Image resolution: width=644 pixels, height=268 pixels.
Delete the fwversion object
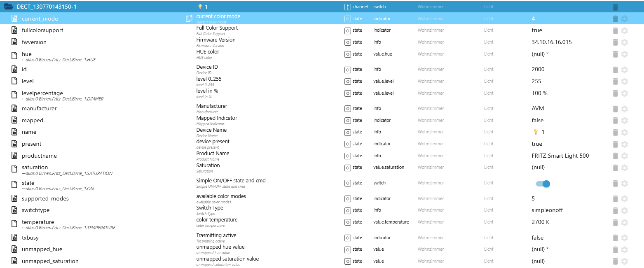615,42
